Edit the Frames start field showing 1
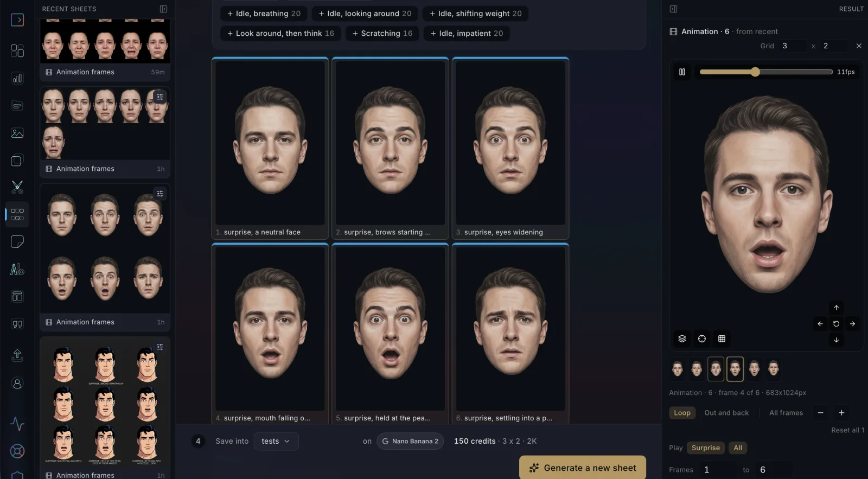The height and width of the screenshot is (479, 868). tap(717, 470)
